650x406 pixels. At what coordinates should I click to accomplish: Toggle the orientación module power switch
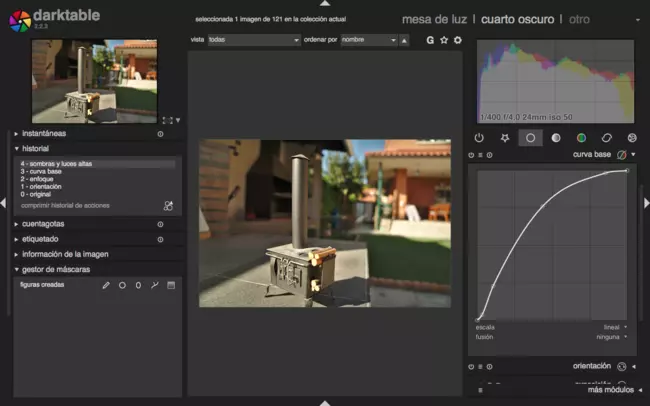(471, 367)
